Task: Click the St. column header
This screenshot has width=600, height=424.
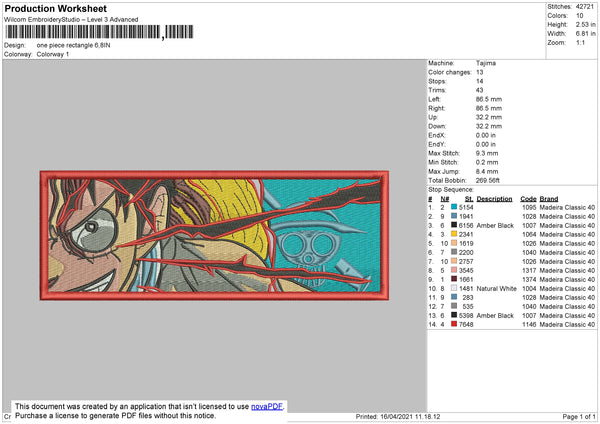Action: [469, 199]
